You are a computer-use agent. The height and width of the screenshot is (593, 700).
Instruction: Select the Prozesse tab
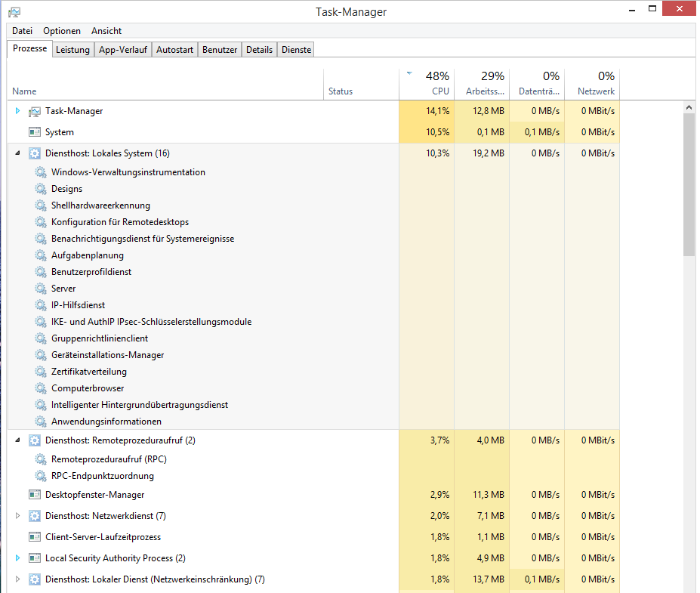pos(30,48)
